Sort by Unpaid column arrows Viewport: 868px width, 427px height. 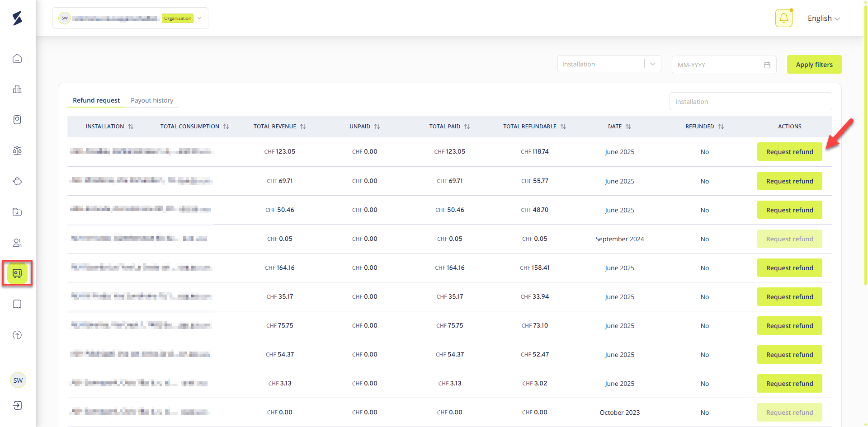pyautogui.click(x=377, y=127)
